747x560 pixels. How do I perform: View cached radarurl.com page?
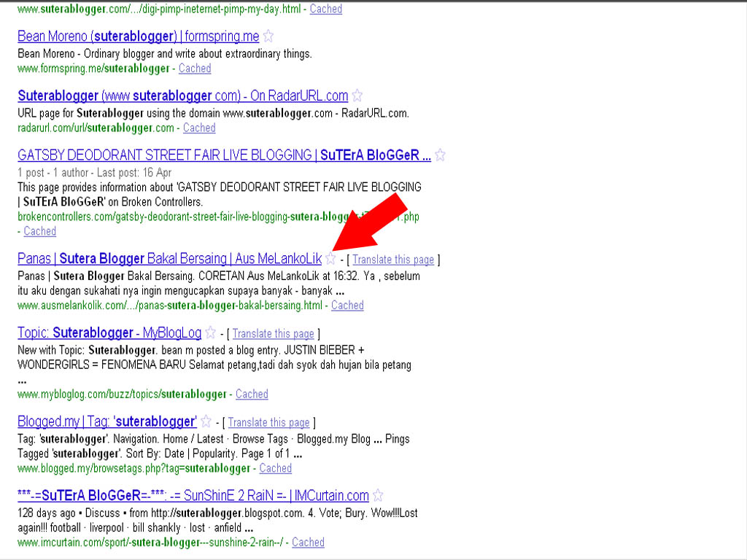(199, 128)
